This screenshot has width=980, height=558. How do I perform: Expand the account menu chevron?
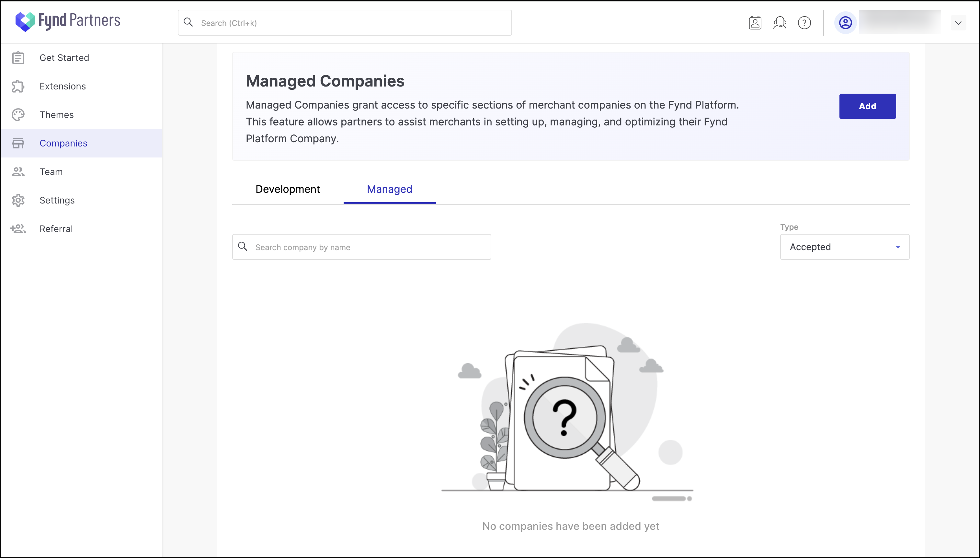point(958,23)
